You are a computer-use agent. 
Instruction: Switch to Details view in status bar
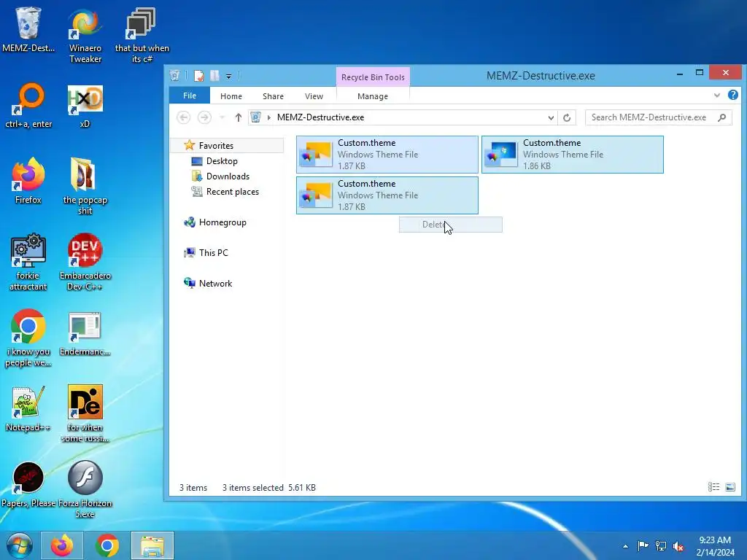(x=713, y=486)
